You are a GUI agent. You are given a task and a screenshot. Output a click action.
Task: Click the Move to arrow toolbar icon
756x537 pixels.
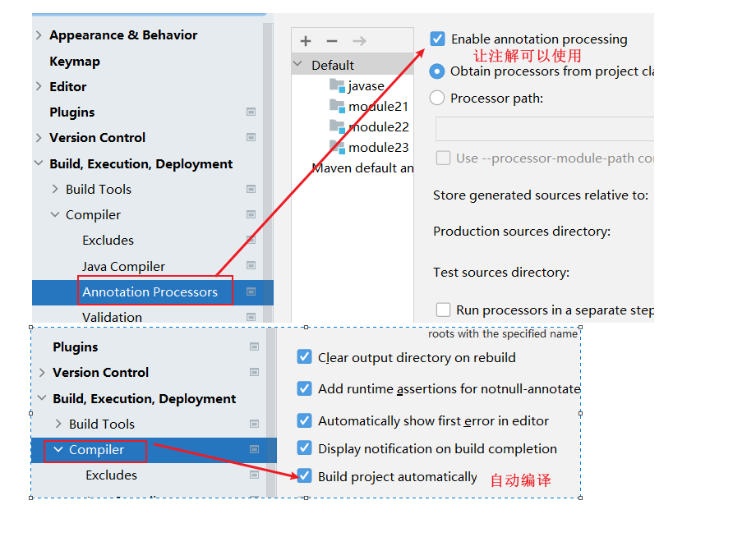tap(359, 41)
